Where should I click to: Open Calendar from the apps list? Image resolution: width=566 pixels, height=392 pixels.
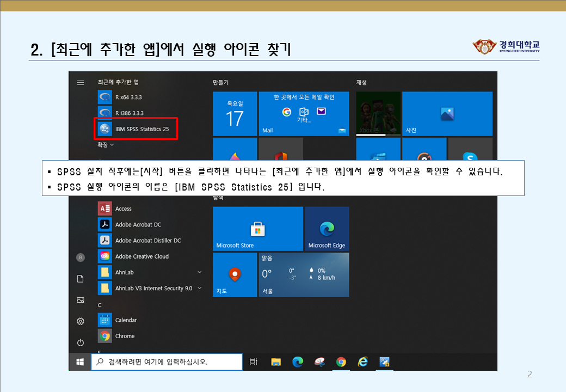coord(126,320)
